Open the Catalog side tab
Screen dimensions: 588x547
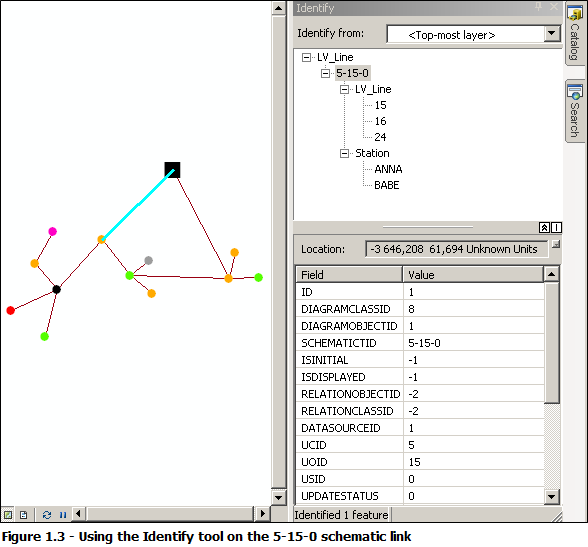(575, 34)
